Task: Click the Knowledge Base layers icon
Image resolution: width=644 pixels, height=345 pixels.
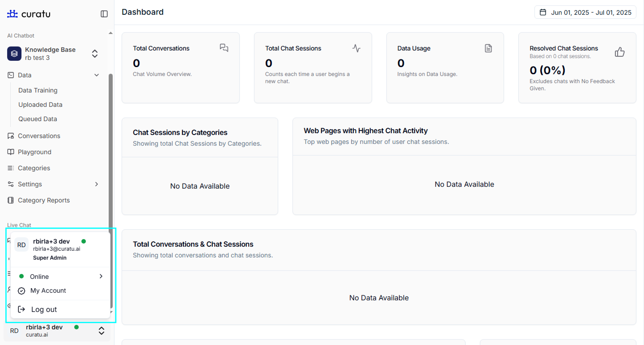Action: [x=14, y=53]
